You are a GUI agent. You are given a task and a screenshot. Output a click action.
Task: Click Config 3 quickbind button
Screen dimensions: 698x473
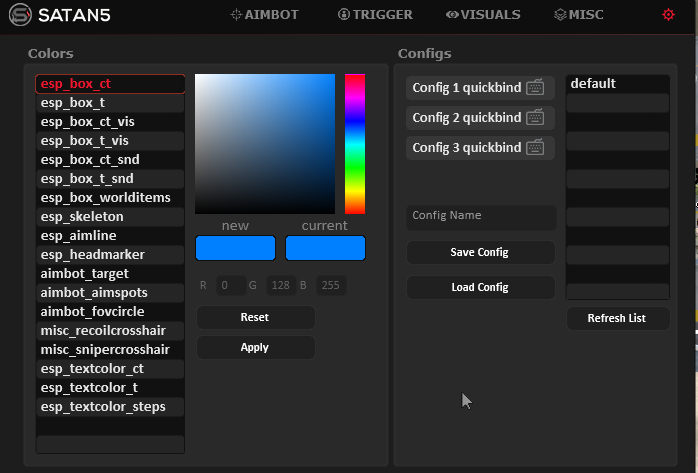point(480,148)
